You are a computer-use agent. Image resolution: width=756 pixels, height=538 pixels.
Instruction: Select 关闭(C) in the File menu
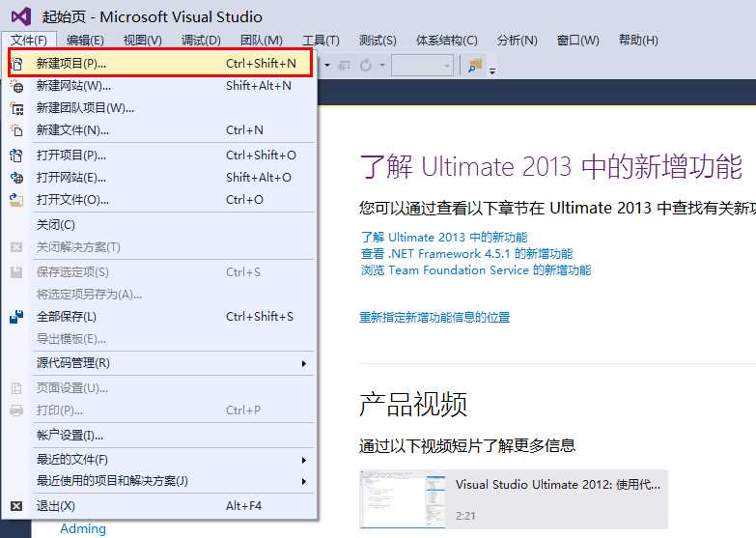tap(160, 225)
